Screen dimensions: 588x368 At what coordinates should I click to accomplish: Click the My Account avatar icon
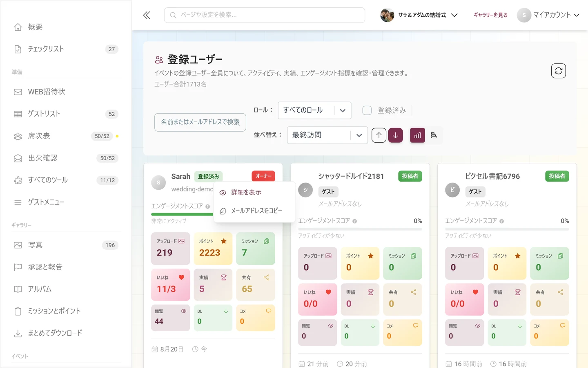(x=524, y=15)
